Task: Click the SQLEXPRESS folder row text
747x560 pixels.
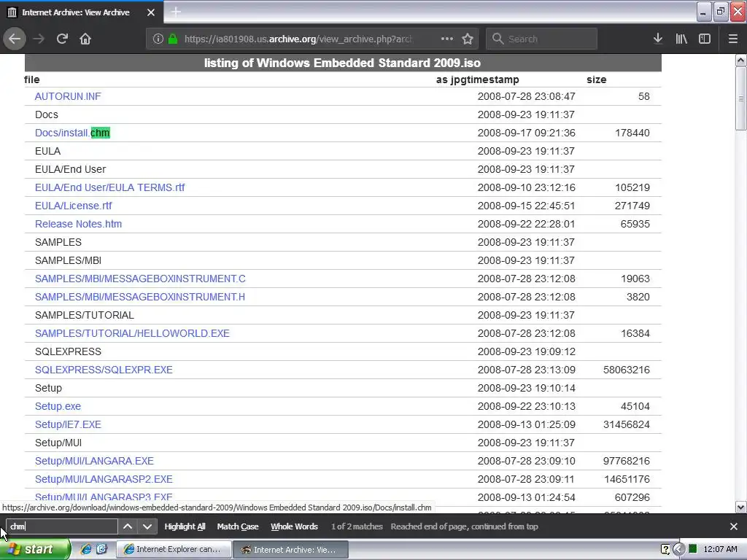Action: pos(68,351)
